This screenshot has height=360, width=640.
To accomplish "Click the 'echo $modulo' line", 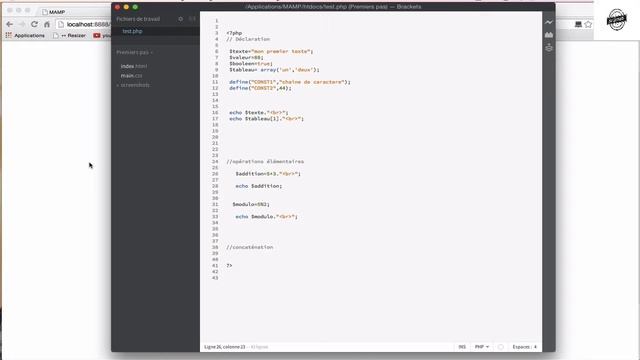I will 267,217.
